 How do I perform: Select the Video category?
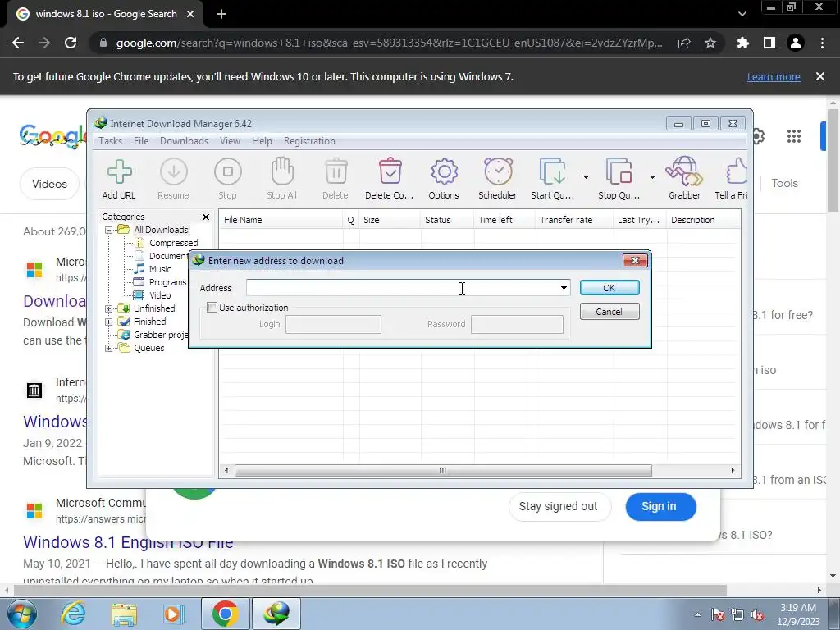[x=160, y=295]
